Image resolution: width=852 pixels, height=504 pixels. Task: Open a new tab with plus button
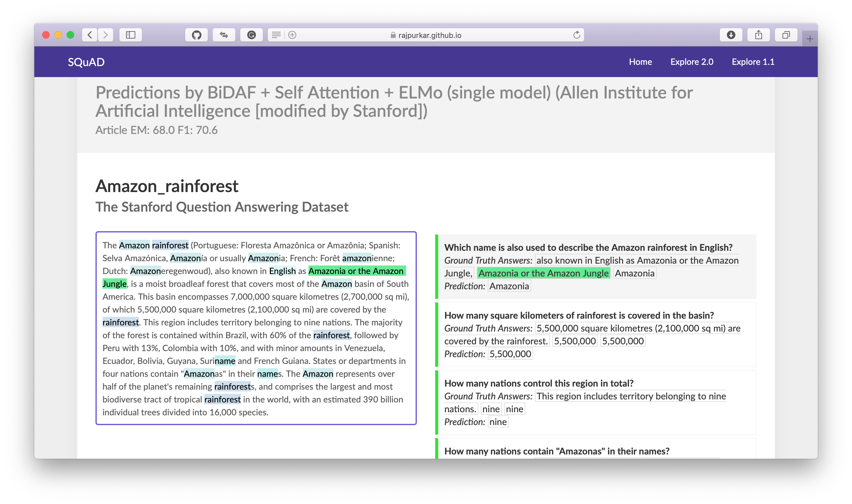(x=810, y=39)
